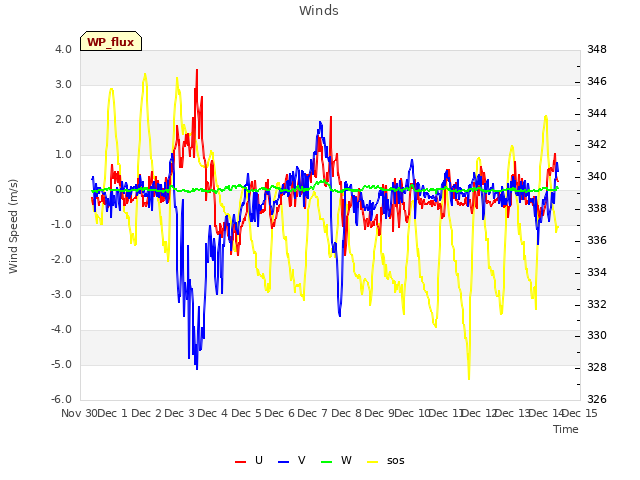Click the -5.0 left axis label

[x=61, y=364]
